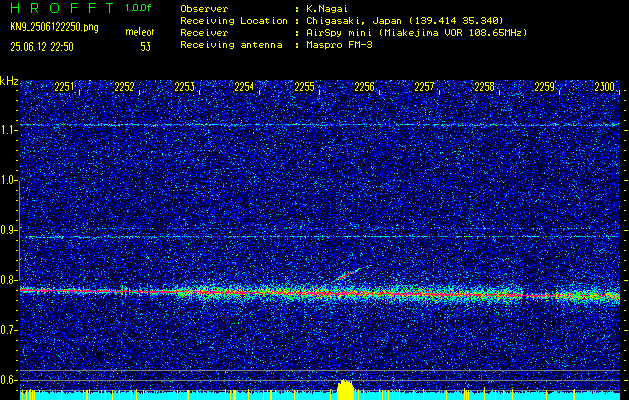Click the 0.6 frequency axis label
Screen dimensions: 629x400
[x=9, y=380]
